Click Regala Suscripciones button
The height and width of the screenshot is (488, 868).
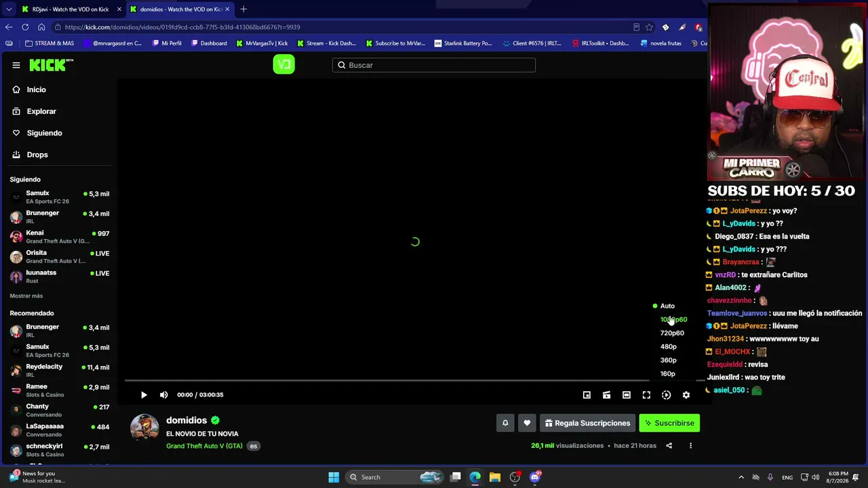click(x=587, y=423)
